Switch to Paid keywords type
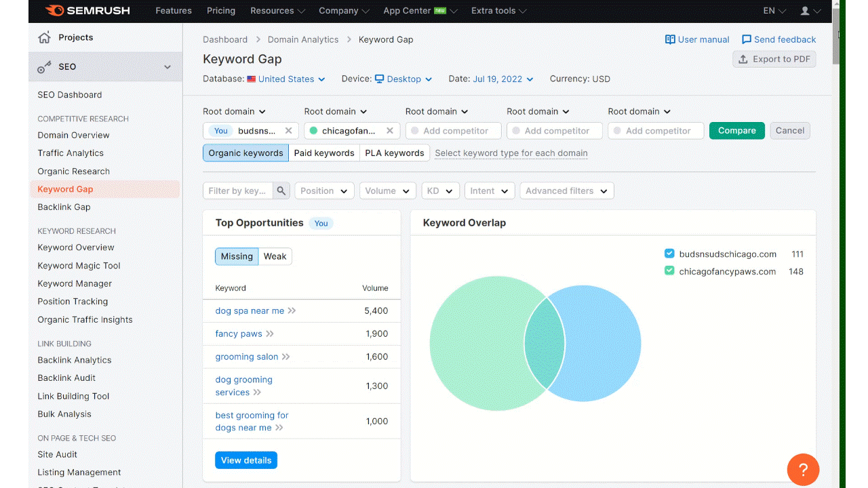This screenshot has width=868, height=488. tap(324, 152)
